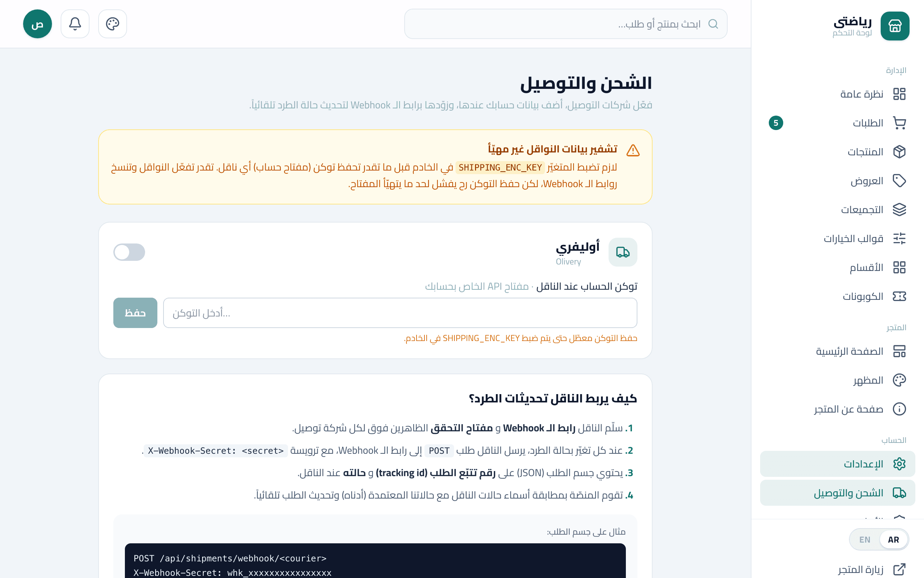Open الصفحة الرئيسية settings
The height and width of the screenshot is (578, 924).
point(837,351)
